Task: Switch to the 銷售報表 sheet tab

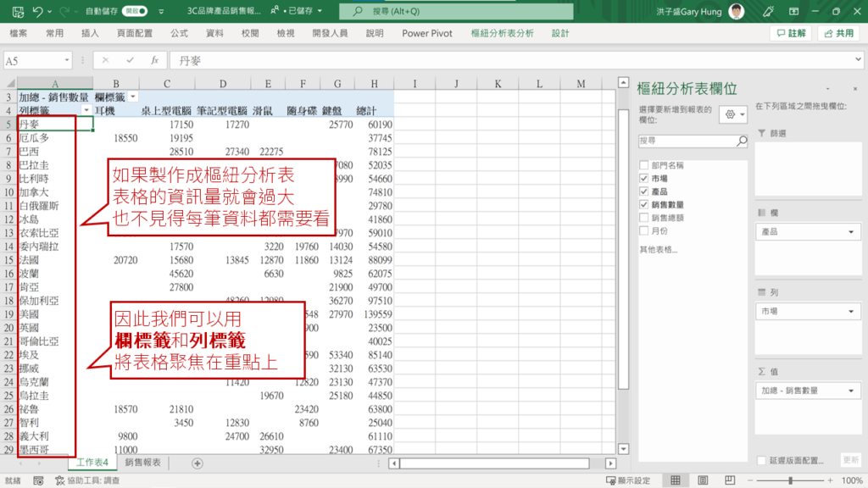Action: point(142,463)
